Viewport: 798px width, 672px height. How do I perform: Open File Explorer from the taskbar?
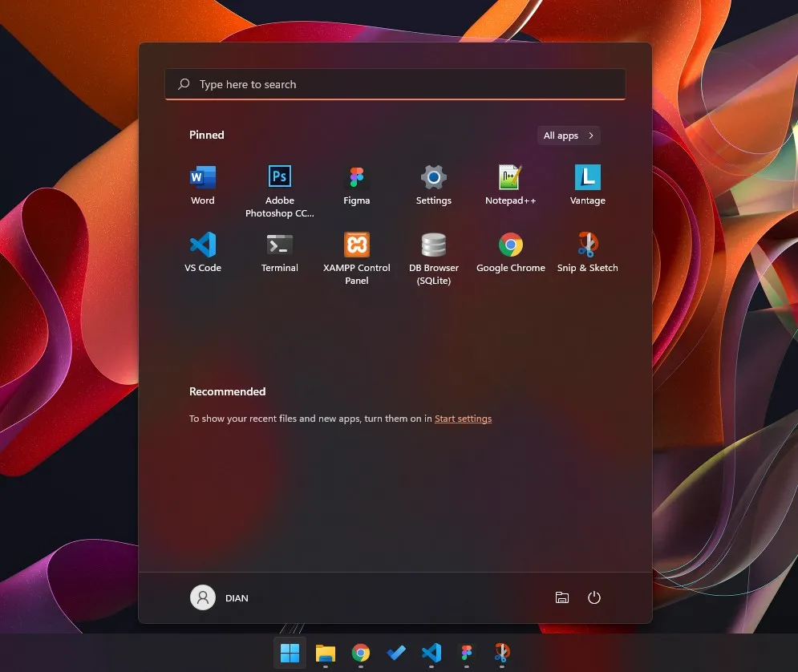pos(325,653)
